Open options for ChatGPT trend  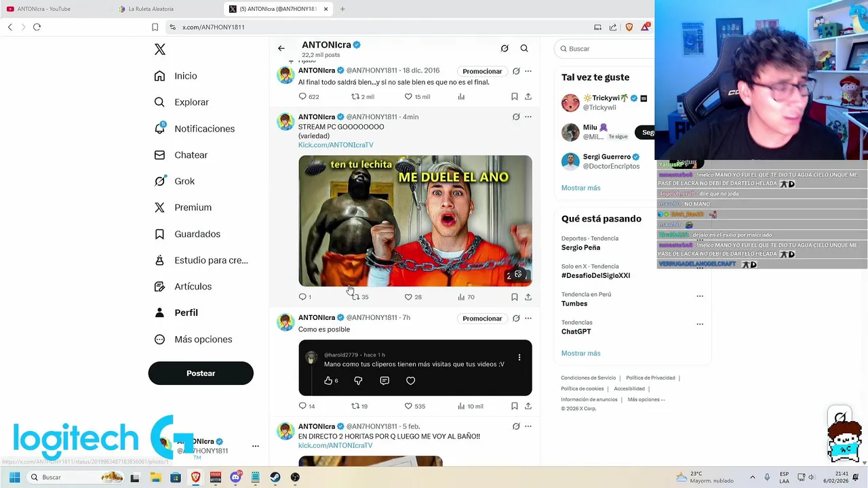[700, 324]
